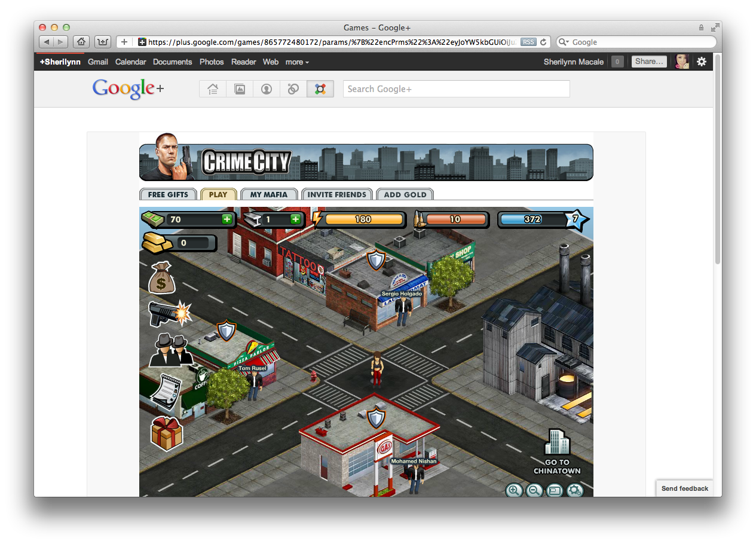Open the Reader link
This screenshot has height=544, width=756.
pos(244,62)
